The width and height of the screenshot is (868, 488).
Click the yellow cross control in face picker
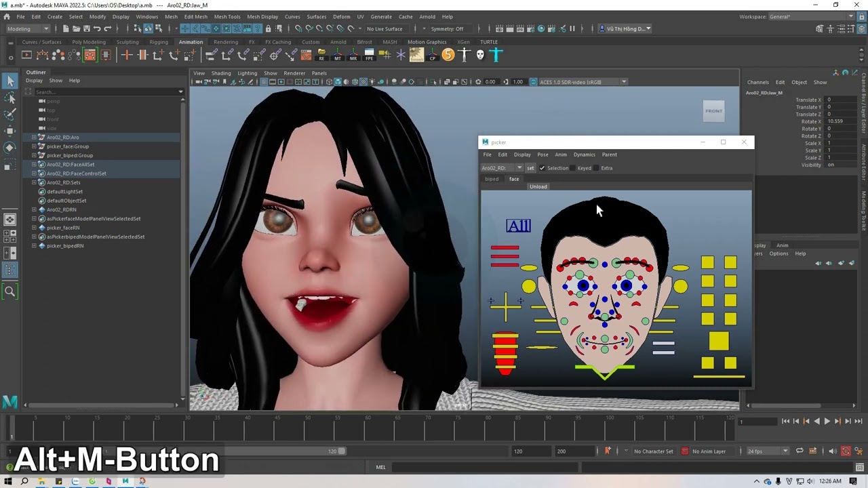[x=505, y=308]
